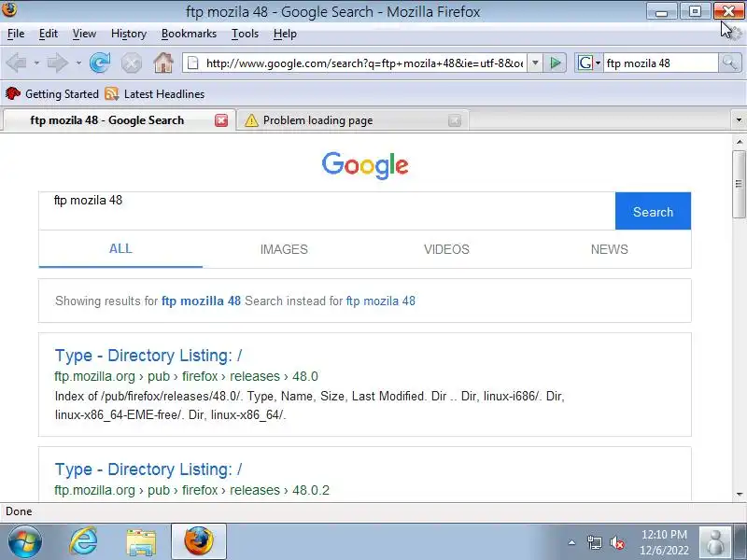Viewport: 747px width, 560px height.
Task: Expand the address bar URL dropdown
Action: [x=535, y=63]
